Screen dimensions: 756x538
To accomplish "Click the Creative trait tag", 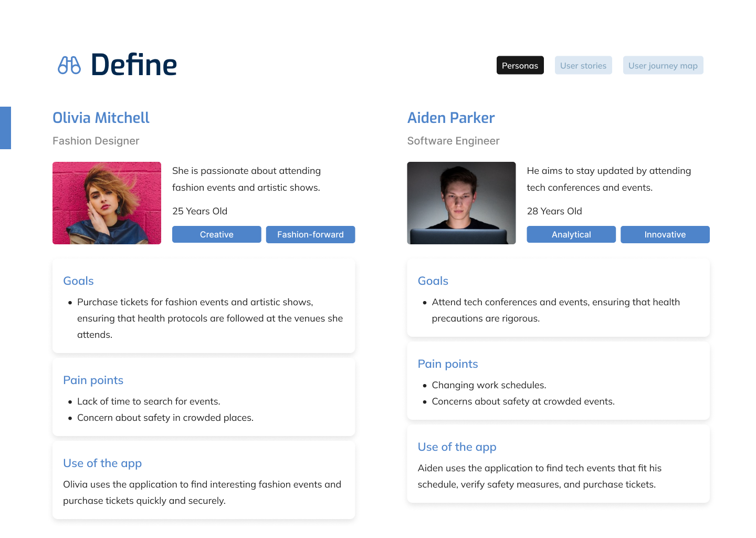I will [x=216, y=234].
